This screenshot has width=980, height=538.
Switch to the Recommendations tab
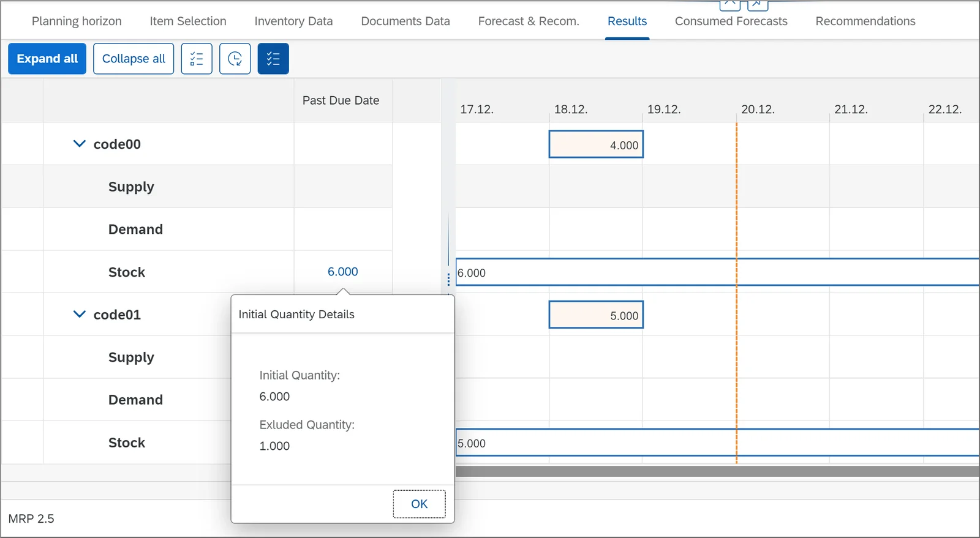click(x=865, y=21)
